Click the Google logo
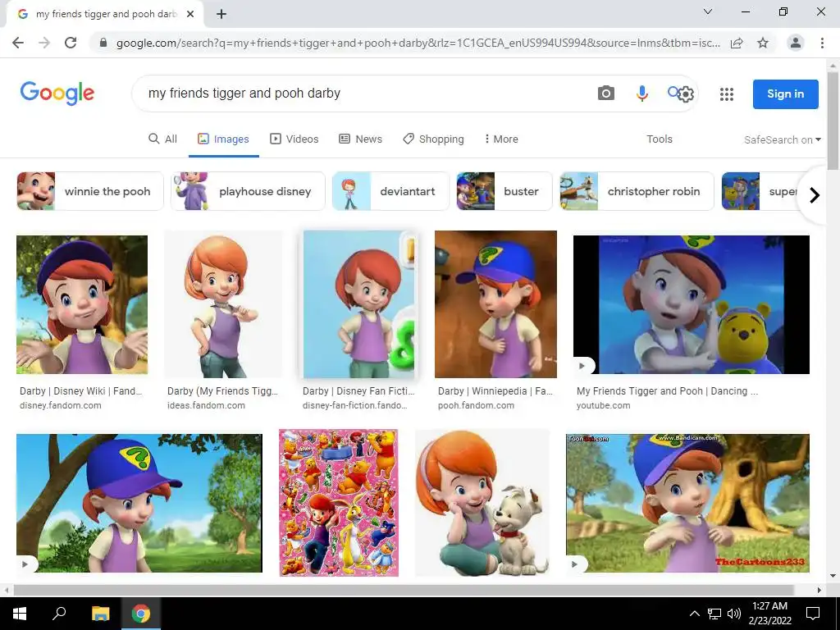This screenshot has height=630, width=840. (x=57, y=94)
